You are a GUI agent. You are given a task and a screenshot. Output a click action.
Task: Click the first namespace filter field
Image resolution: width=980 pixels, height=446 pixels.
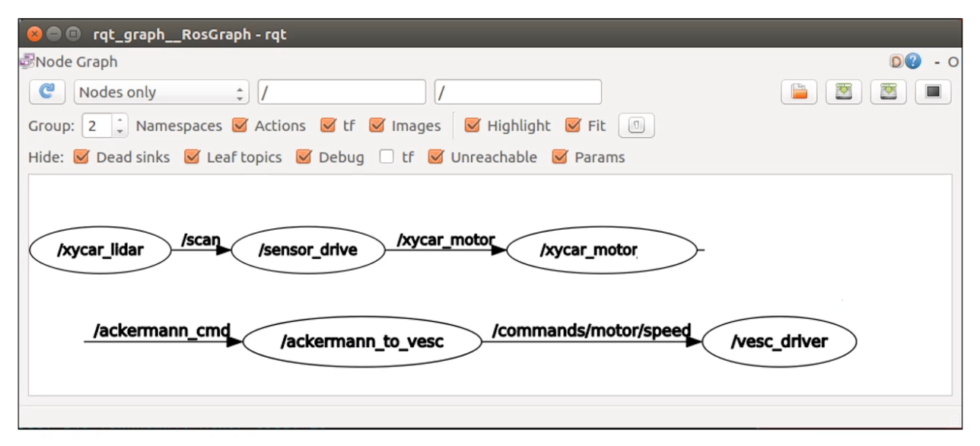(x=342, y=92)
